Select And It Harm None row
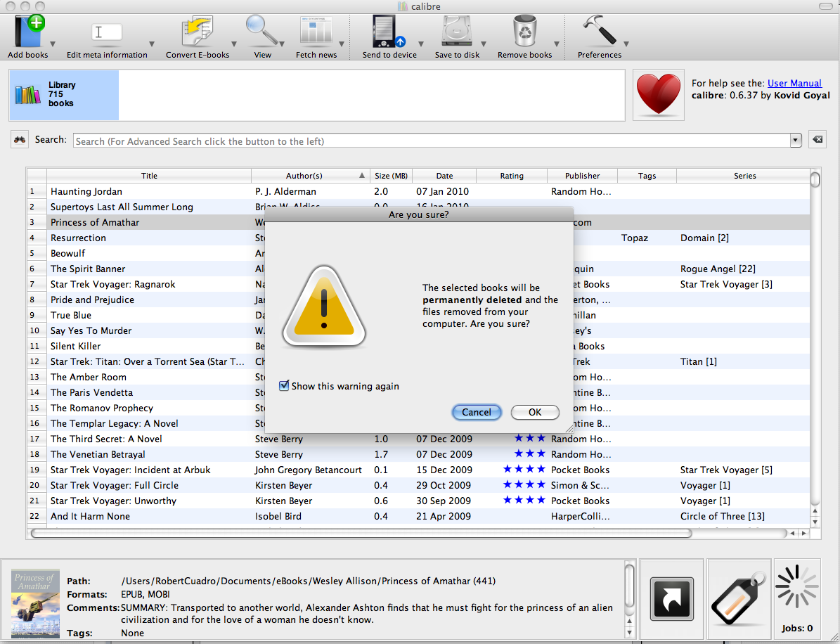 [x=418, y=516]
